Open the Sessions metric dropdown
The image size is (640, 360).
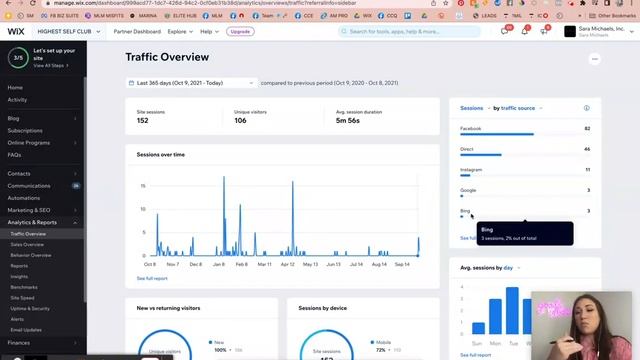click(475, 108)
